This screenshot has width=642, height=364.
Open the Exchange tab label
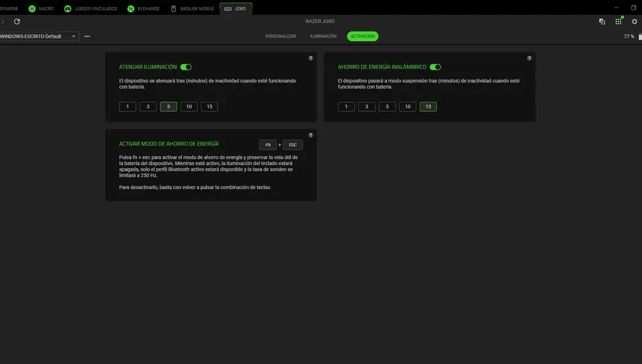[148, 8]
